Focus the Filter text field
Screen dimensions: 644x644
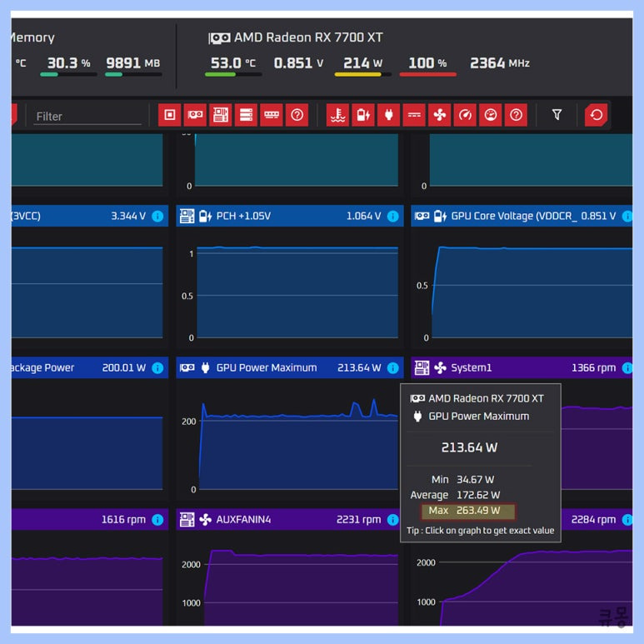click(87, 117)
